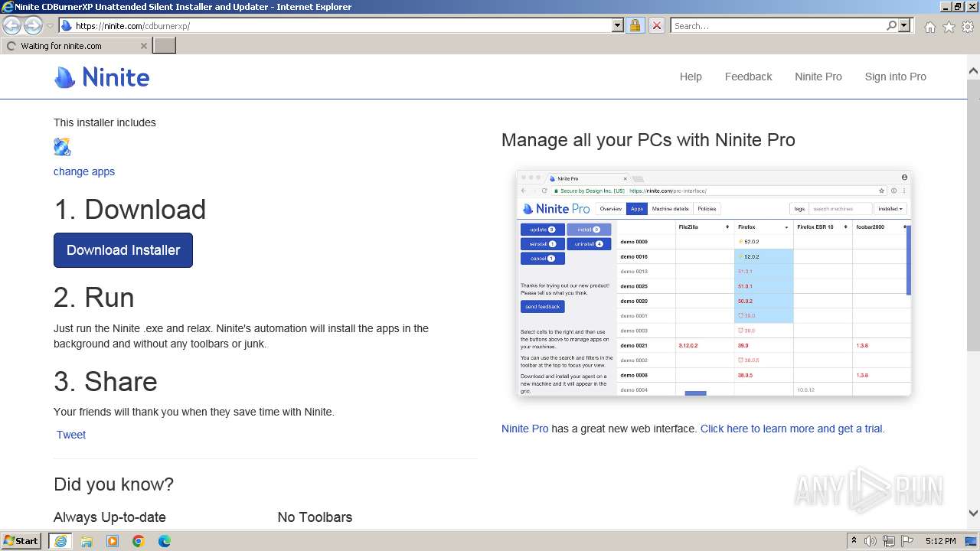Click the Ninite logo
This screenshot has width=980, height=551.
tap(102, 77)
